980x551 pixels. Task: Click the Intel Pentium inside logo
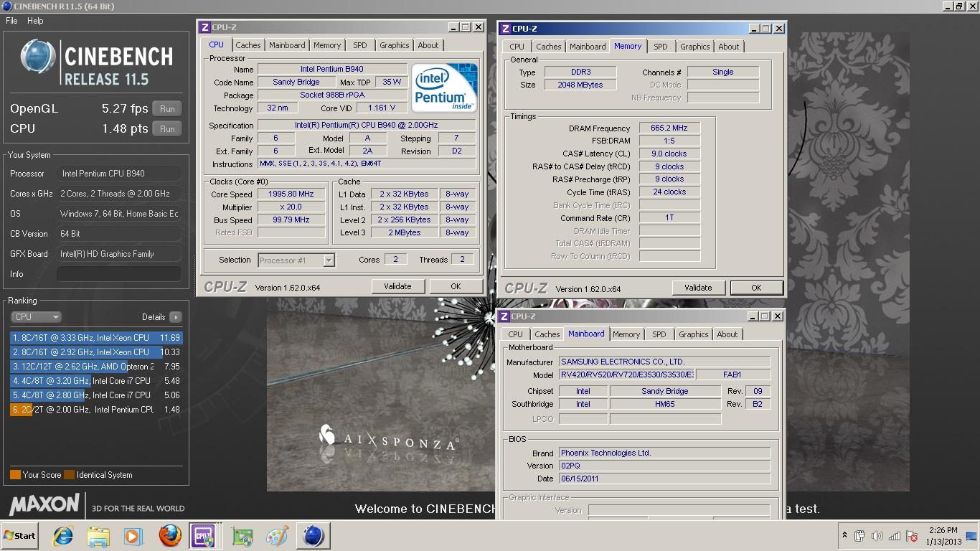[445, 88]
